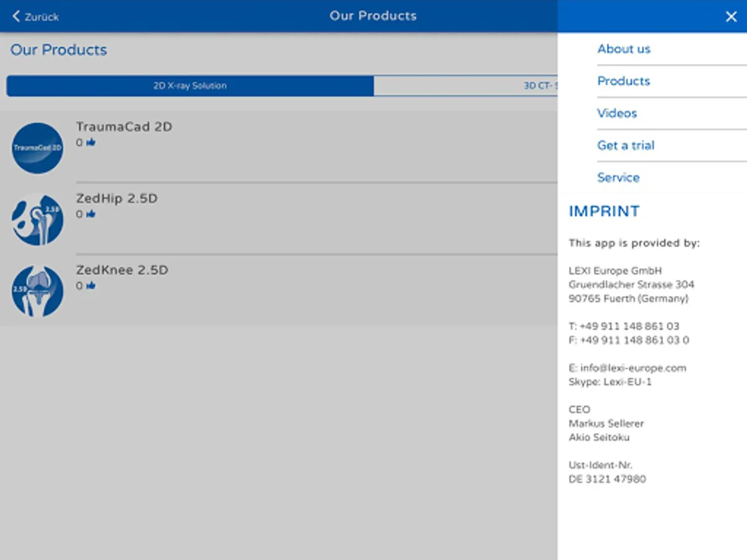Choose Get a trial menu entry
Viewport: 747px width, 560px height.
coord(626,146)
